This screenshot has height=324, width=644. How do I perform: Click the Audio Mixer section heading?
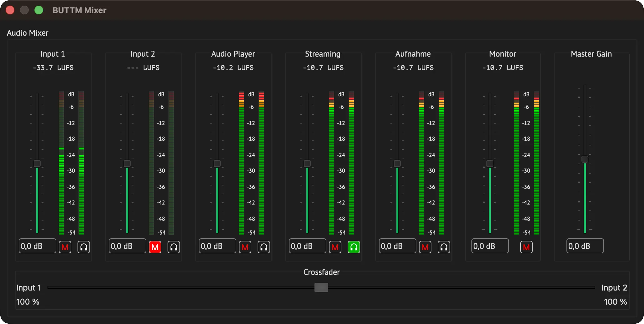[28, 33]
